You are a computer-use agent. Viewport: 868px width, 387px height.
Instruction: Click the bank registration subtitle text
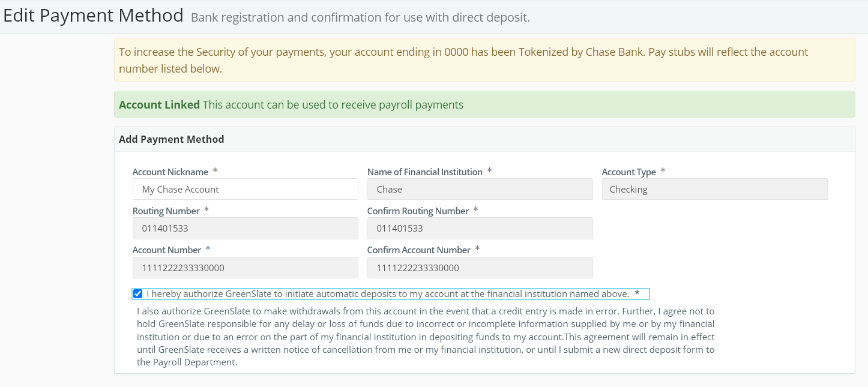pyautogui.click(x=358, y=17)
